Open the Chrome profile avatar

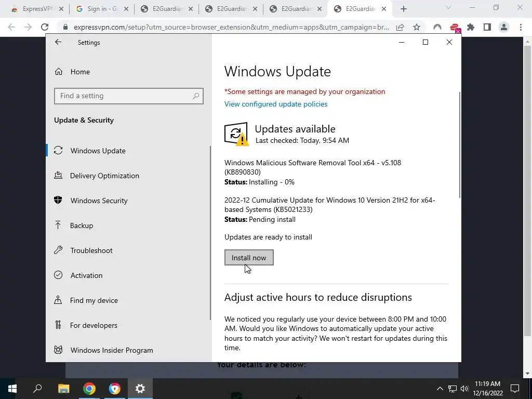pos(504,27)
